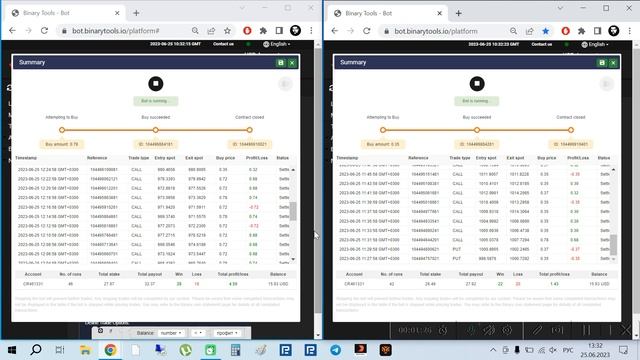
Task: Click scrollbar thumb of right trades table
Action: [613, 244]
